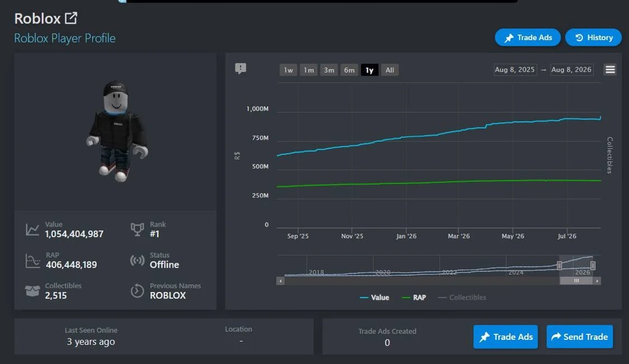Click the bottom Trade Ads button
Viewport: 629px width, 364px height.
click(x=505, y=337)
